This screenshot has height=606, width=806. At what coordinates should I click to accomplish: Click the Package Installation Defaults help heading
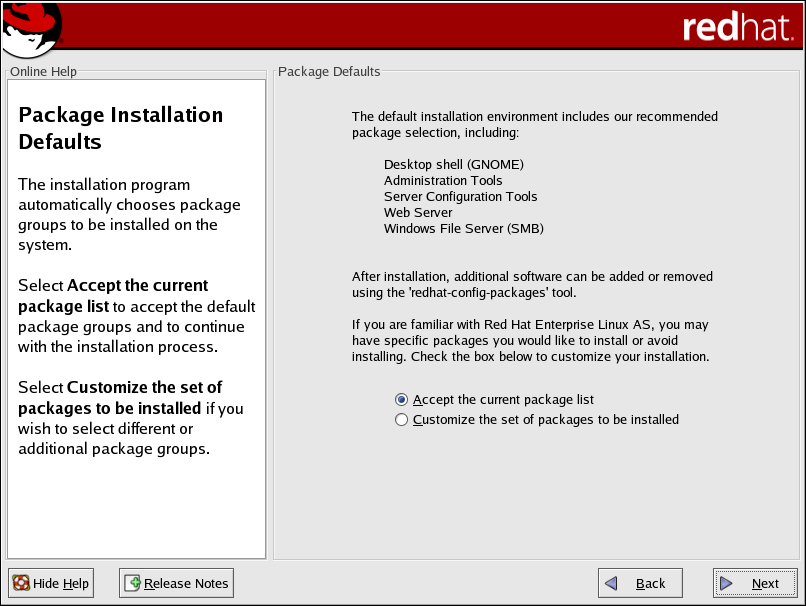pyautogui.click(x=120, y=128)
